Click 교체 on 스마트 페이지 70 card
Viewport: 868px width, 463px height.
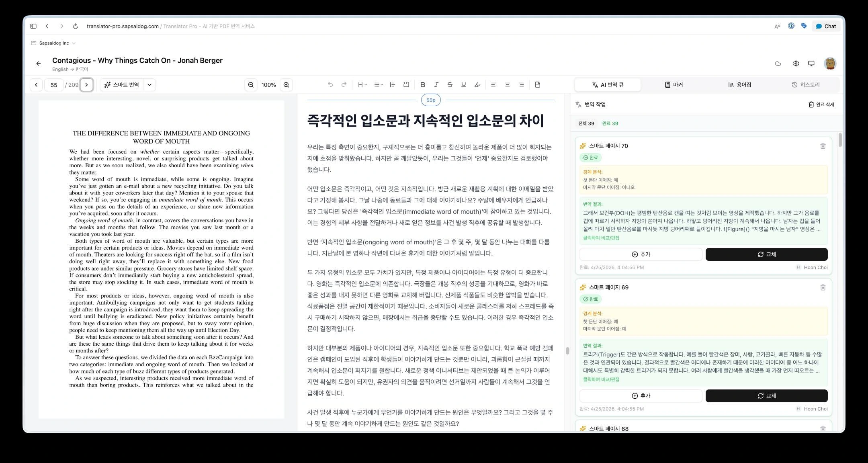[767, 254]
